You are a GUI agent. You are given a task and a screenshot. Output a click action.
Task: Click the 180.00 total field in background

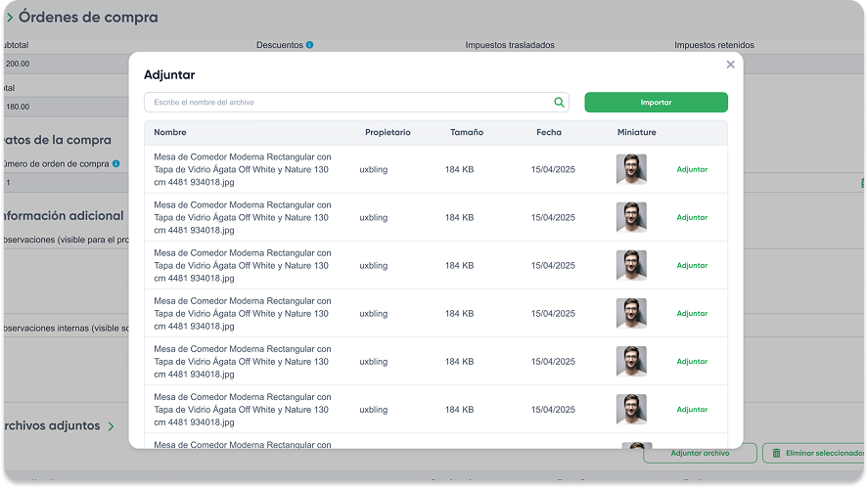[67, 107]
